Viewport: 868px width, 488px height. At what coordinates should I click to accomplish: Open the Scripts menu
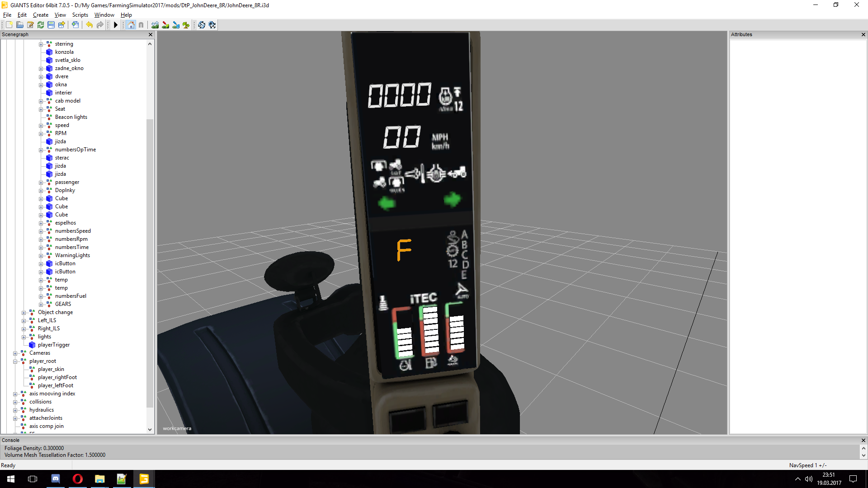click(80, 15)
